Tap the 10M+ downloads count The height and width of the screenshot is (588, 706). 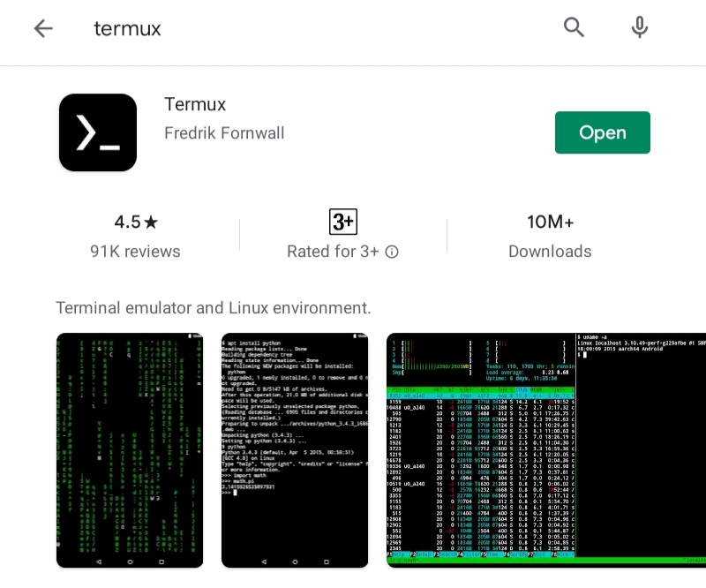point(550,222)
